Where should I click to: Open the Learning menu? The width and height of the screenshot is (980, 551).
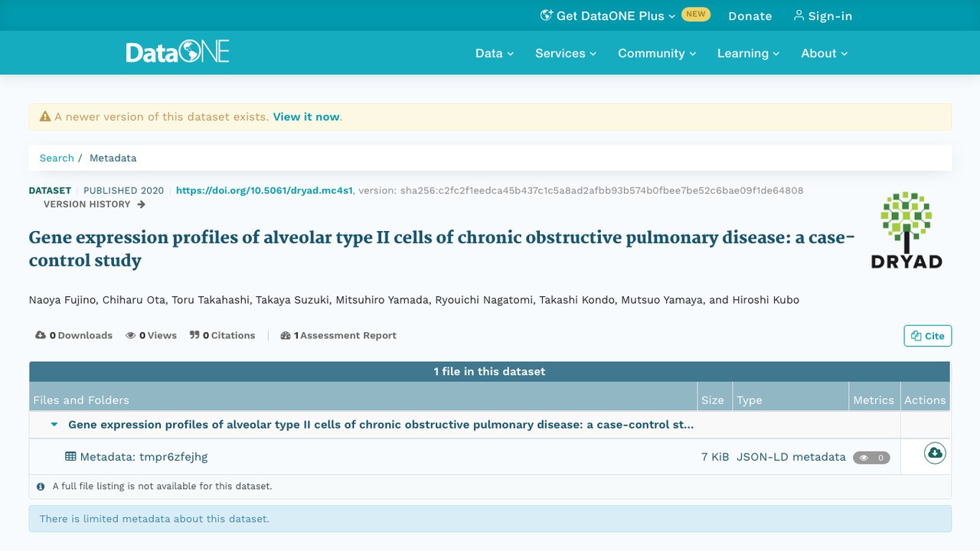tap(748, 53)
